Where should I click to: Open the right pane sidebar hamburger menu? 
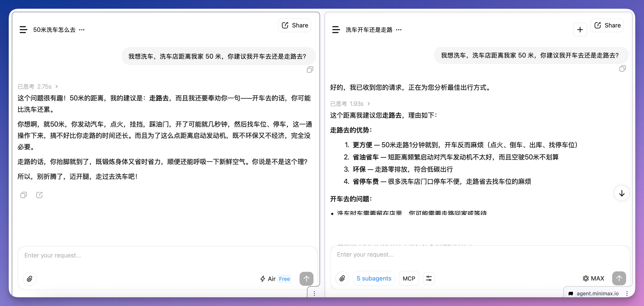click(x=336, y=30)
